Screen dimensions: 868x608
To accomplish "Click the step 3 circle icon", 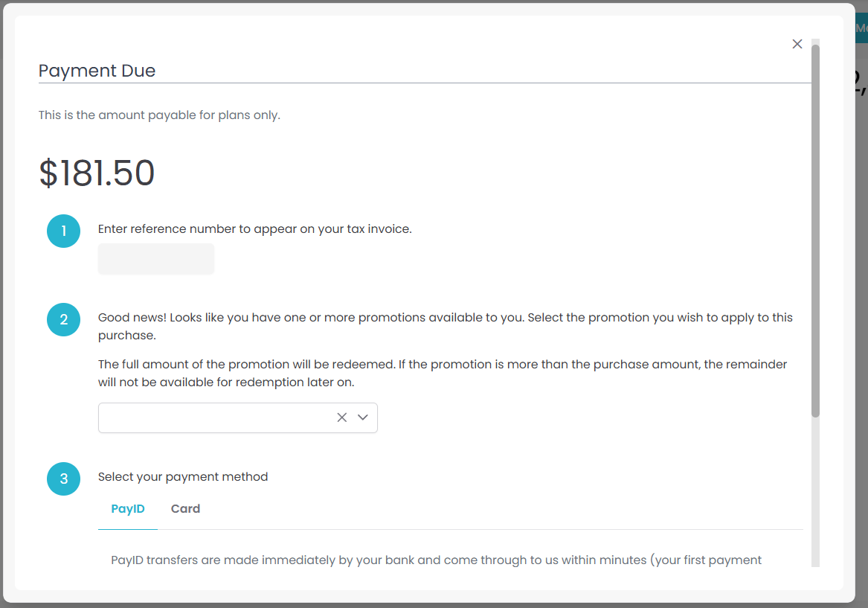I will (x=63, y=479).
